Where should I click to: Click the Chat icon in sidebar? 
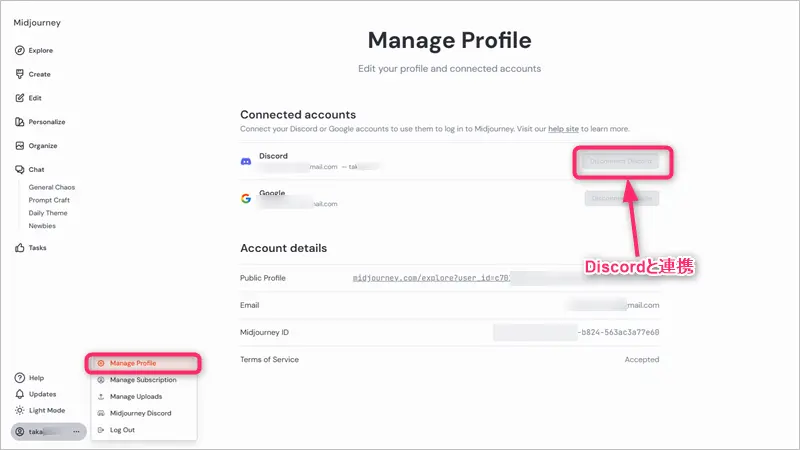pyautogui.click(x=20, y=170)
